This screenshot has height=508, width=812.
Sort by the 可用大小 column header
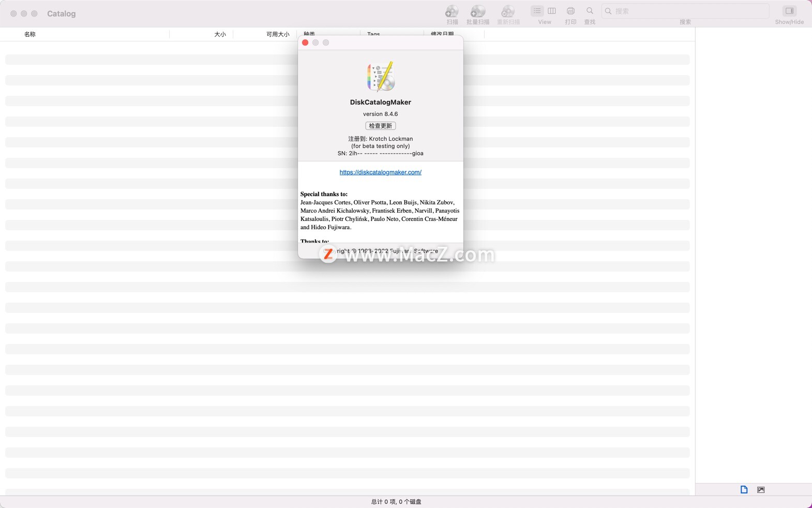[x=278, y=34]
